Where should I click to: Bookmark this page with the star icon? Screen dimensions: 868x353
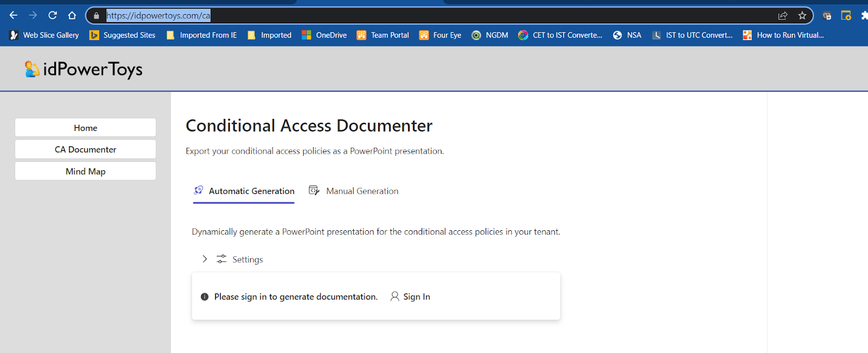point(802,16)
